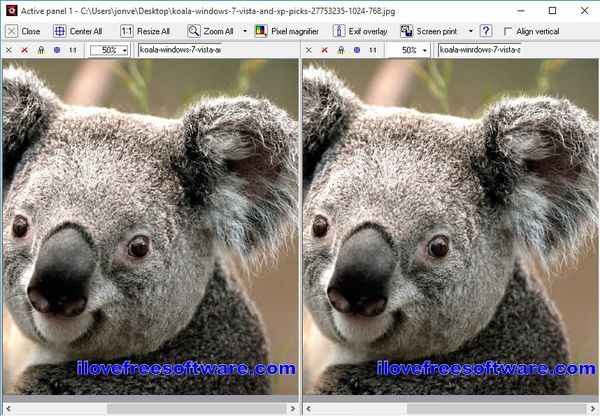This screenshot has height=416, width=600.
Task: Click the left panel 1:1 zoom icon
Action: [x=72, y=49]
